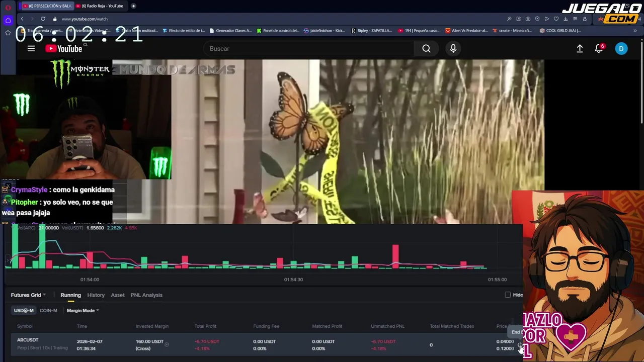Viewport: 644px width, 362px height.
Task: Switch to the History tab
Action: pyautogui.click(x=96, y=295)
